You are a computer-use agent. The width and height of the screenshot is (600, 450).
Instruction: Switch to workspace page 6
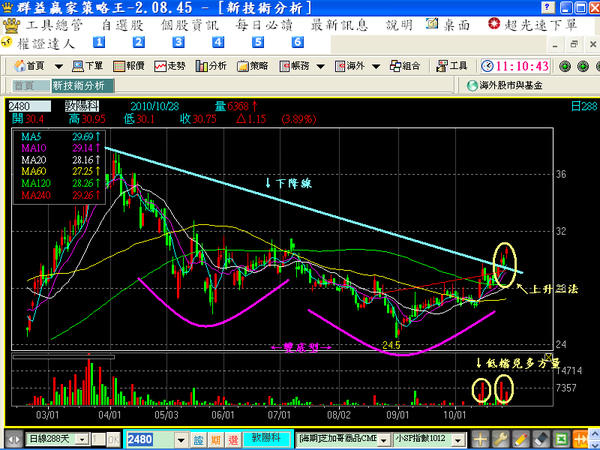[x=298, y=42]
